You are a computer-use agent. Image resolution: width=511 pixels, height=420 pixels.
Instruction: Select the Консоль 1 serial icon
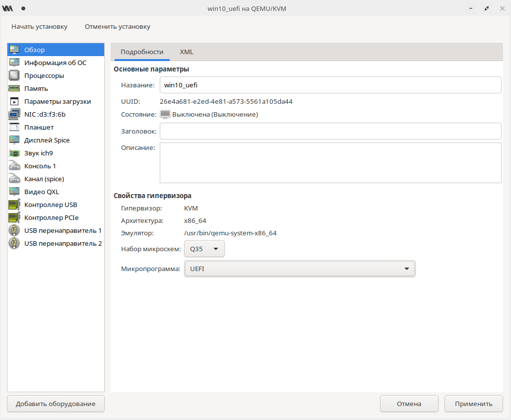14,166
